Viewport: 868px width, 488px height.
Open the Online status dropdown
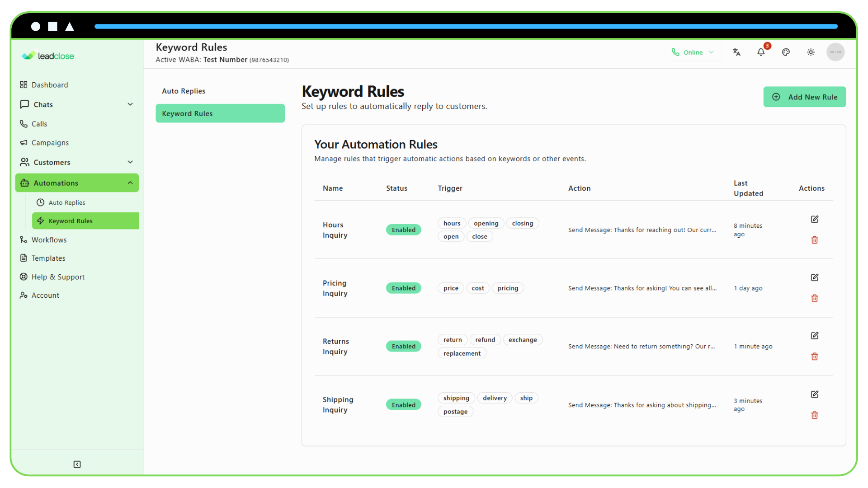693,52
